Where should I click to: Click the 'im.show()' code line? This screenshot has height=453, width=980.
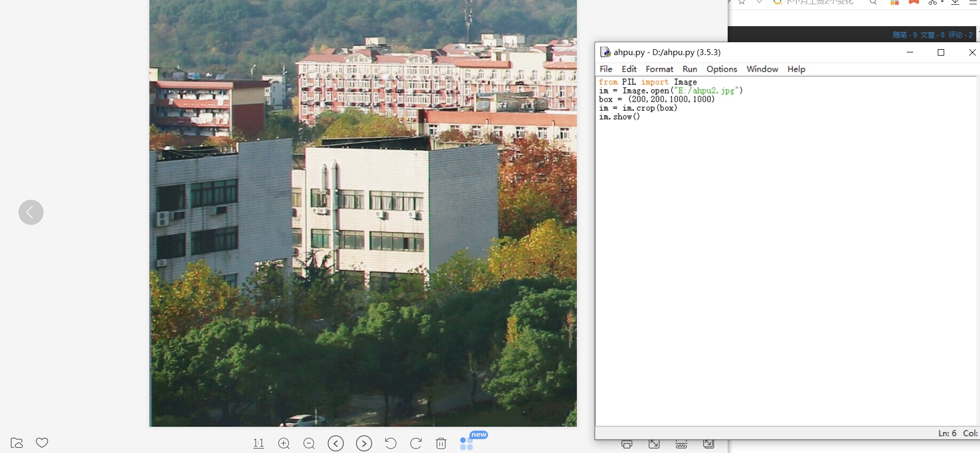(620, 117)
